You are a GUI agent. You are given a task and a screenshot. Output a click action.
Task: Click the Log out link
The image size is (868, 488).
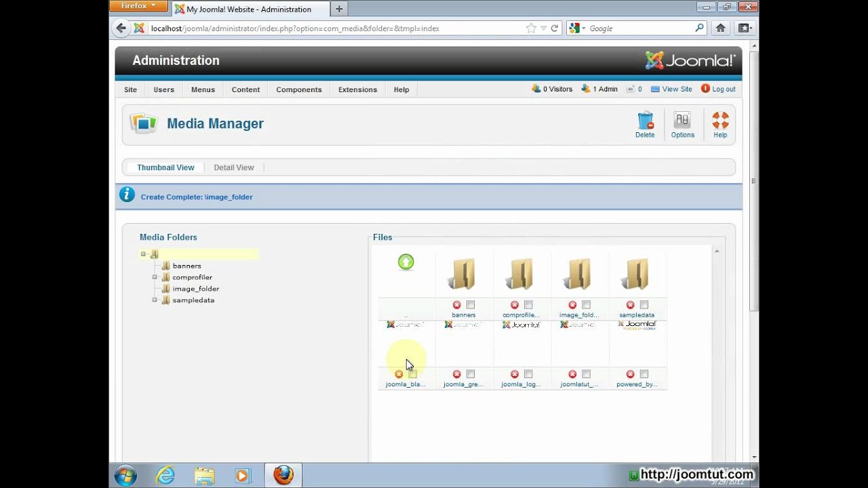click(719, 89)
